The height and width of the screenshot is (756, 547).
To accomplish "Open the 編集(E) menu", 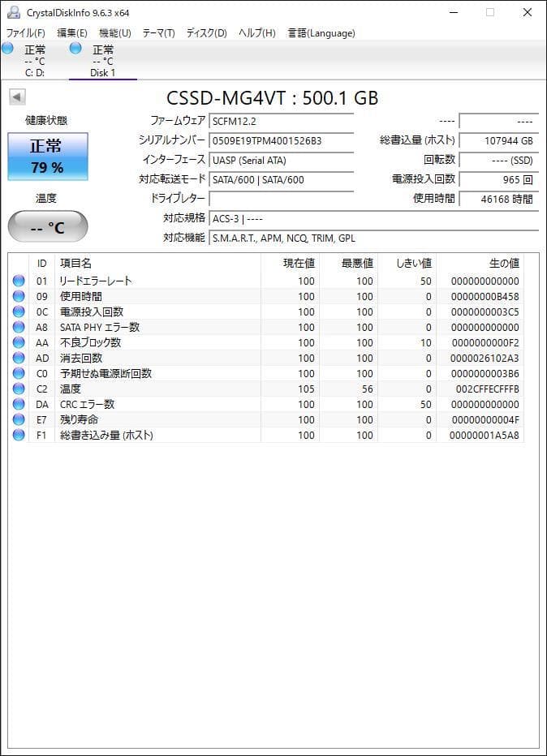I will (x=72, y=33).
